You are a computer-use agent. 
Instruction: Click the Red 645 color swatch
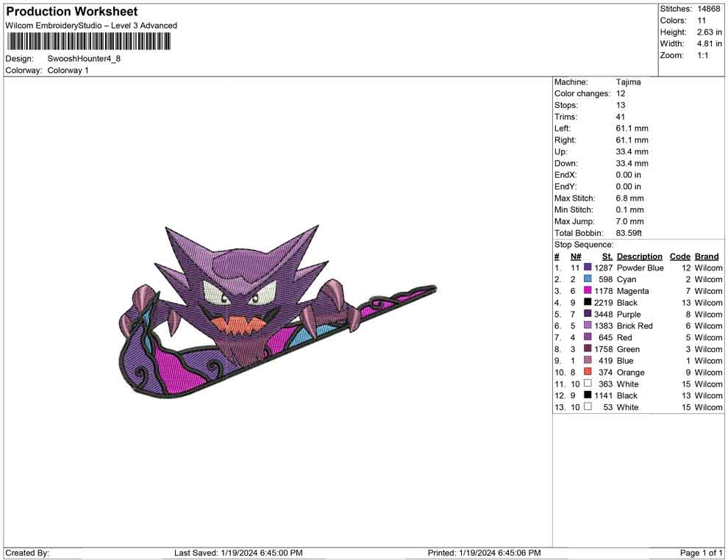tap(588, 337)
